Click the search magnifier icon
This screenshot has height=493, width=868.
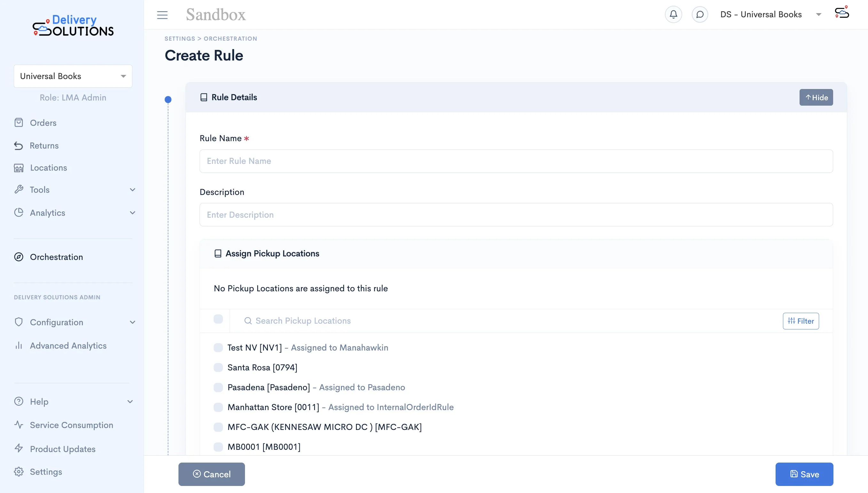(248, 321)
